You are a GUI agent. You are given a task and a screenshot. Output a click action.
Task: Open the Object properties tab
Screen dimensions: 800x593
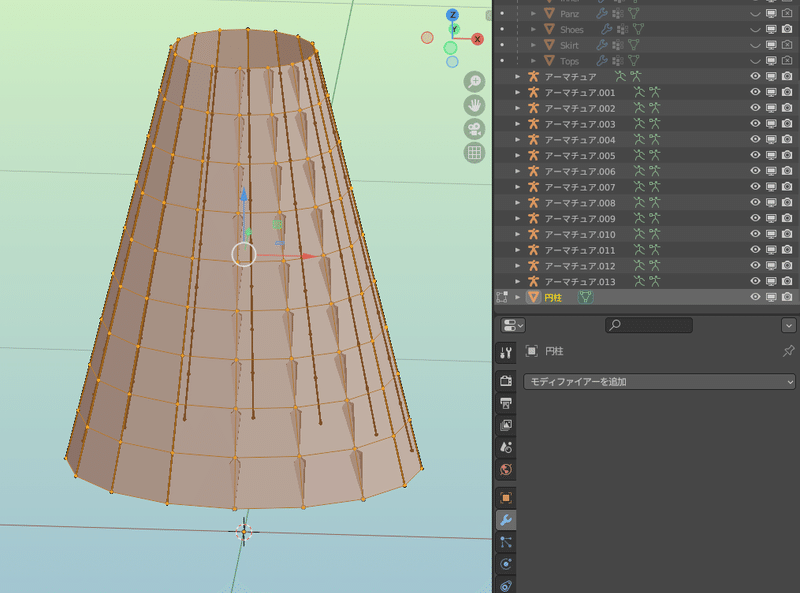click(x=506, y=497)
